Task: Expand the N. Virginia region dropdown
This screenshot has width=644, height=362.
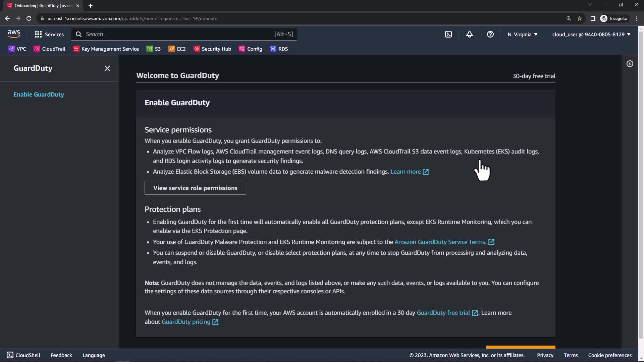Action: click(x=522, y=34)
